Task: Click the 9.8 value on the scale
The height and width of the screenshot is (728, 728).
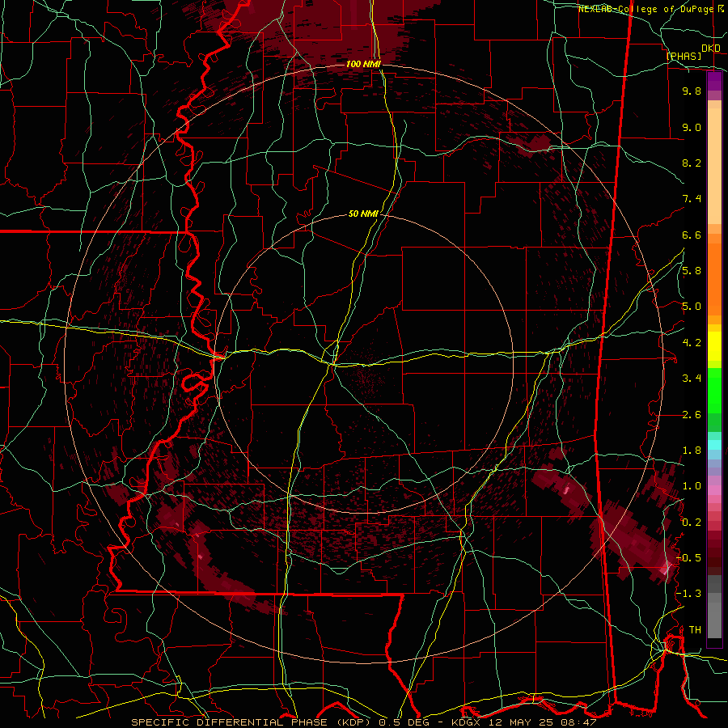Action: click(x=692, y=91)
